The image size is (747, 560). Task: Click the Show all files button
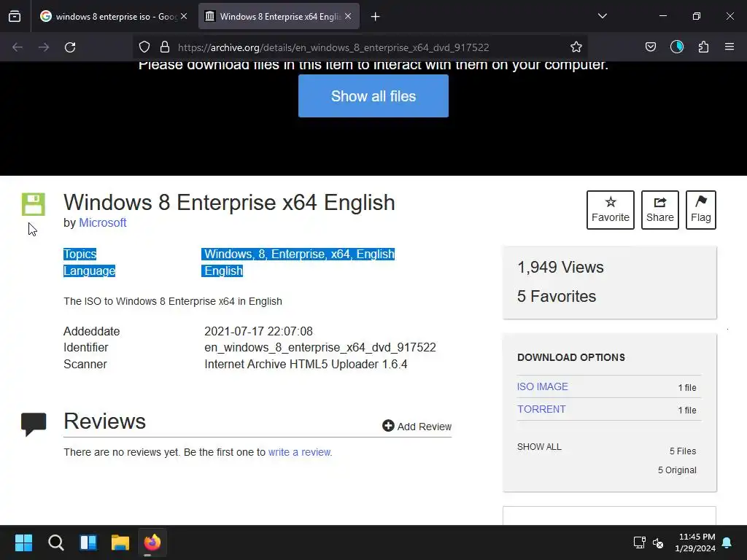click(x=373, y=96)
